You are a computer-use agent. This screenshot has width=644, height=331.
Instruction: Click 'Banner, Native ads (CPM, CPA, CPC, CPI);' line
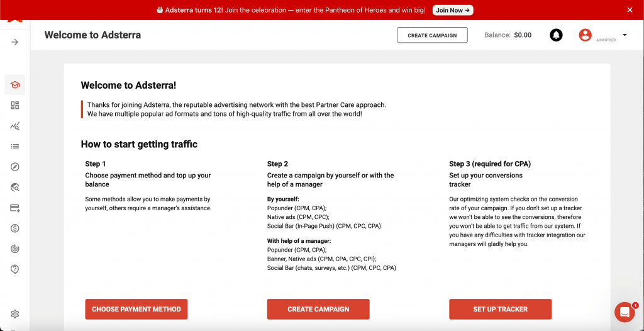321,259
